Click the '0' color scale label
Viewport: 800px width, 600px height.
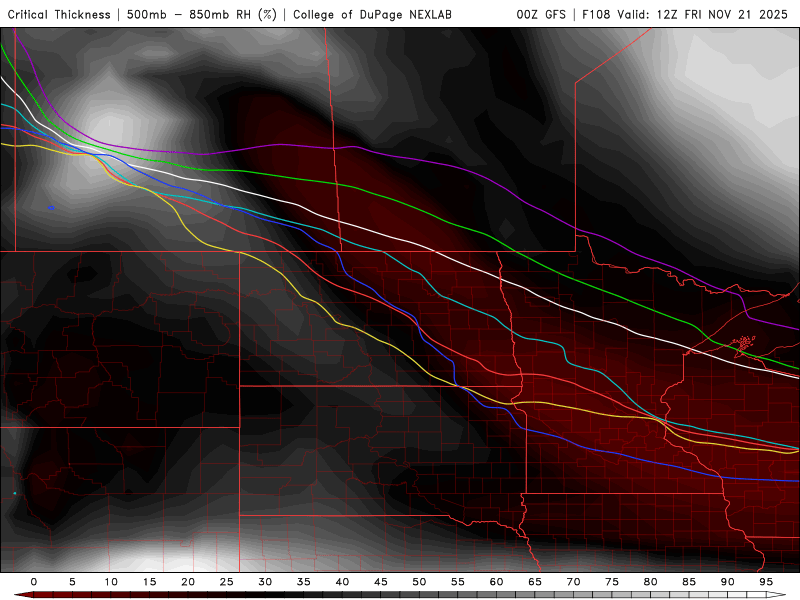(34, 582)
